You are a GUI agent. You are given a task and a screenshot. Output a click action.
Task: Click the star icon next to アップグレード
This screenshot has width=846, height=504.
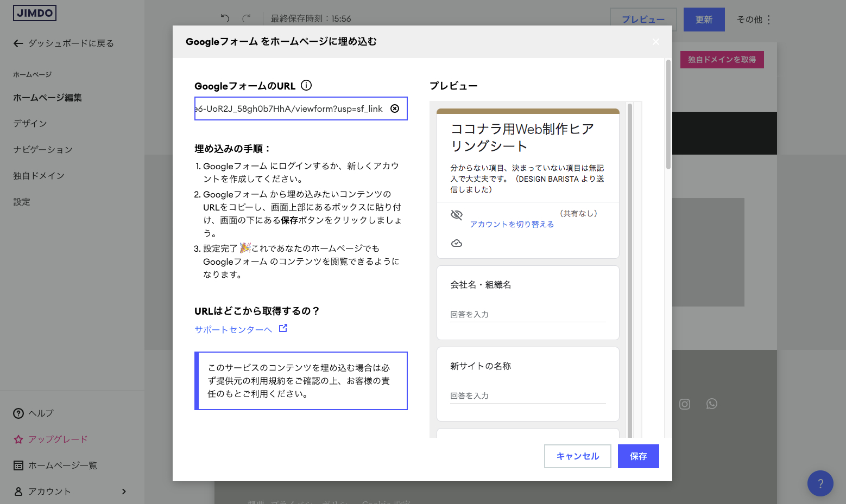tap(18, 439)
